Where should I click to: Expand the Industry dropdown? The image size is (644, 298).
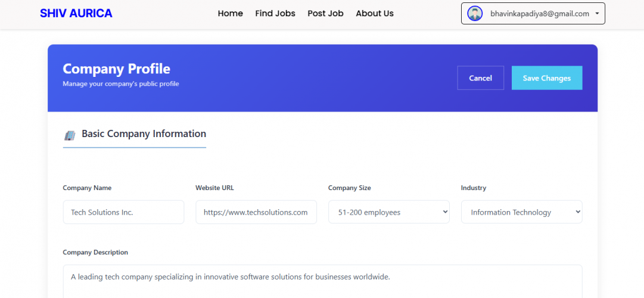click(522, 212)
